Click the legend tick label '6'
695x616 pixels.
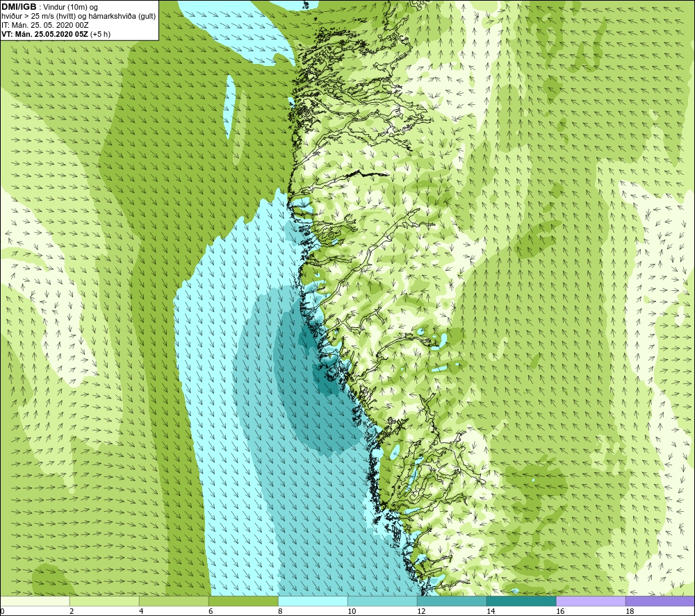point(211,612)
